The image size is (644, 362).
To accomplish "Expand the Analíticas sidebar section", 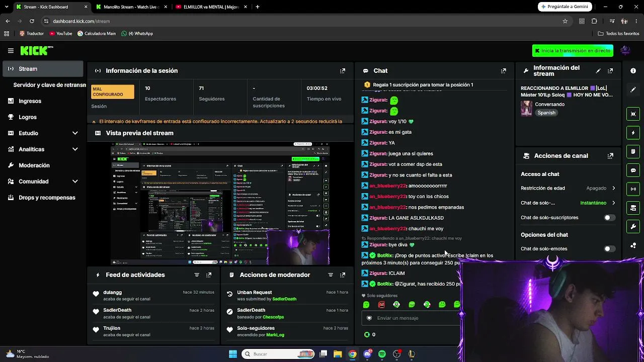I will point(75,149).
